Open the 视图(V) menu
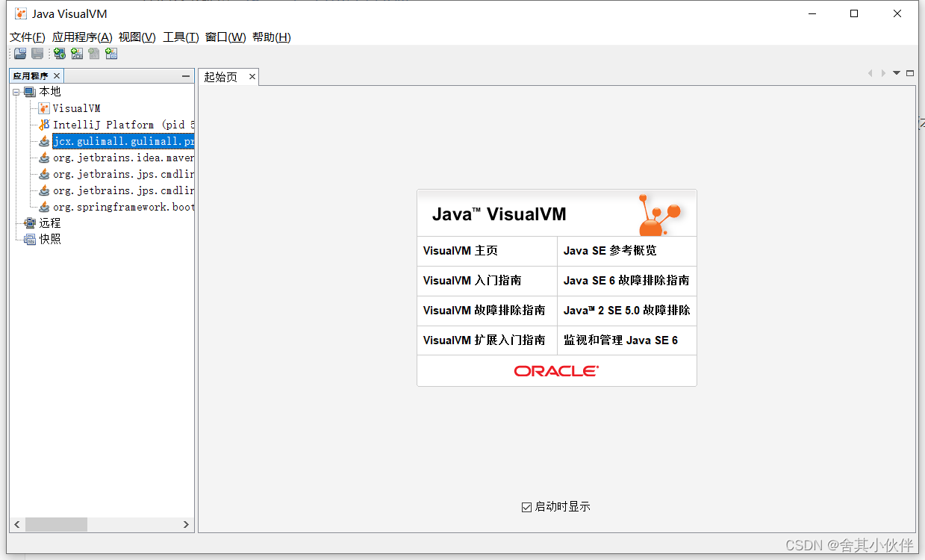Viewport: 925px width, 560px height. pyautogui.click(x=137, y=37)
